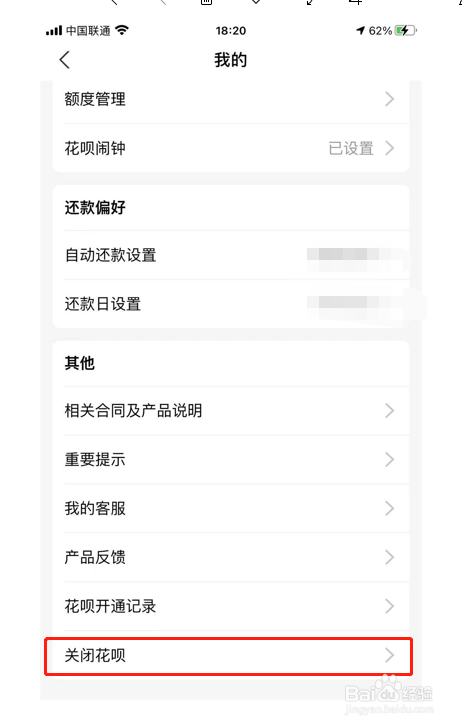Open the 额度管理 menu row

[231, 100]
